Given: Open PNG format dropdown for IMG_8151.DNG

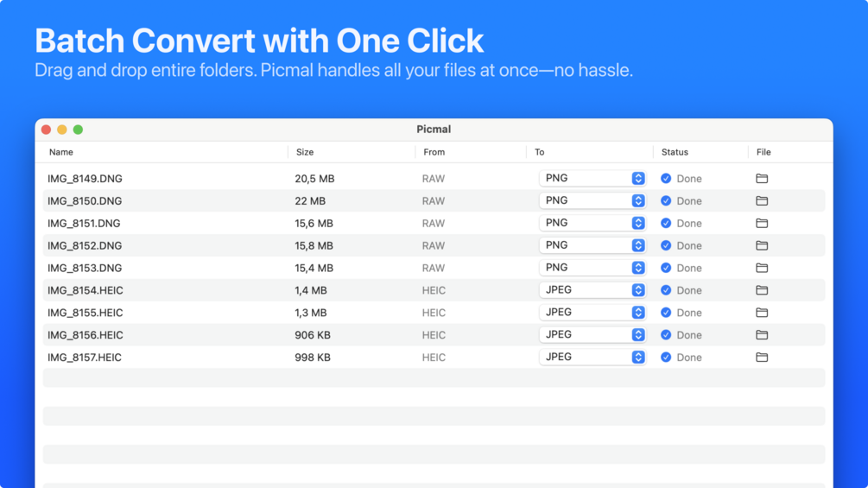Looking at the screenshot, I should pos(592,223).
